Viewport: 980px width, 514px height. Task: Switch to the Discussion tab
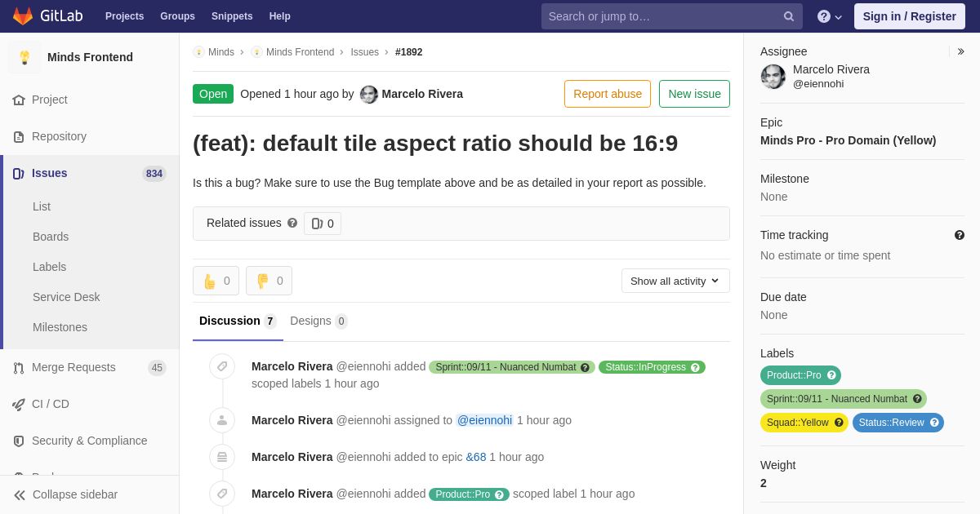coord(238,321)
